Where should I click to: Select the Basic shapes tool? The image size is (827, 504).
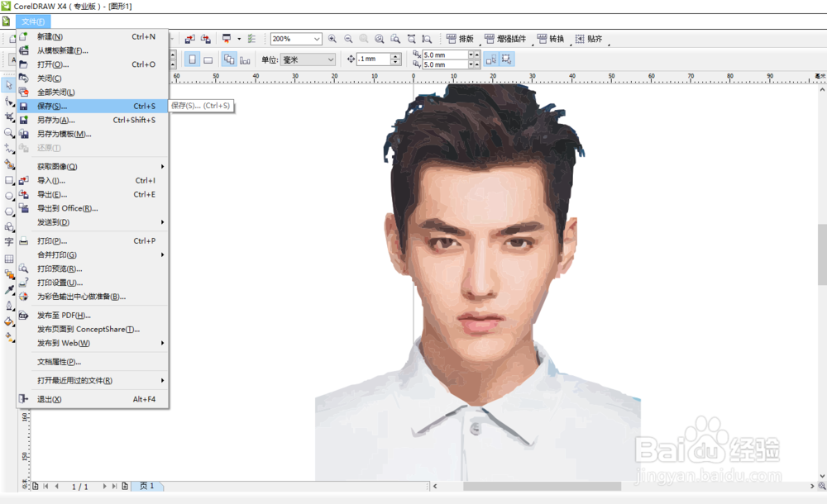[9, 227]
